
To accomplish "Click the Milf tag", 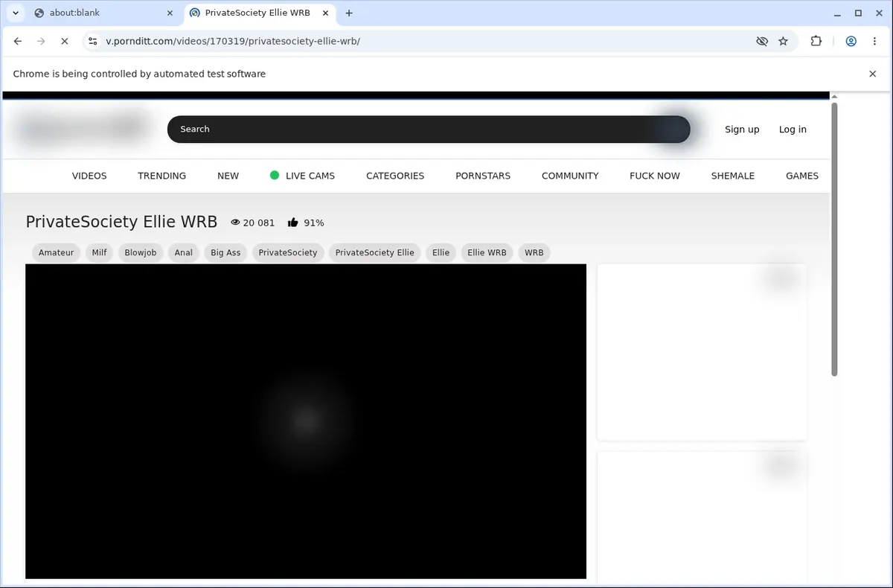I will coord(100,253).
